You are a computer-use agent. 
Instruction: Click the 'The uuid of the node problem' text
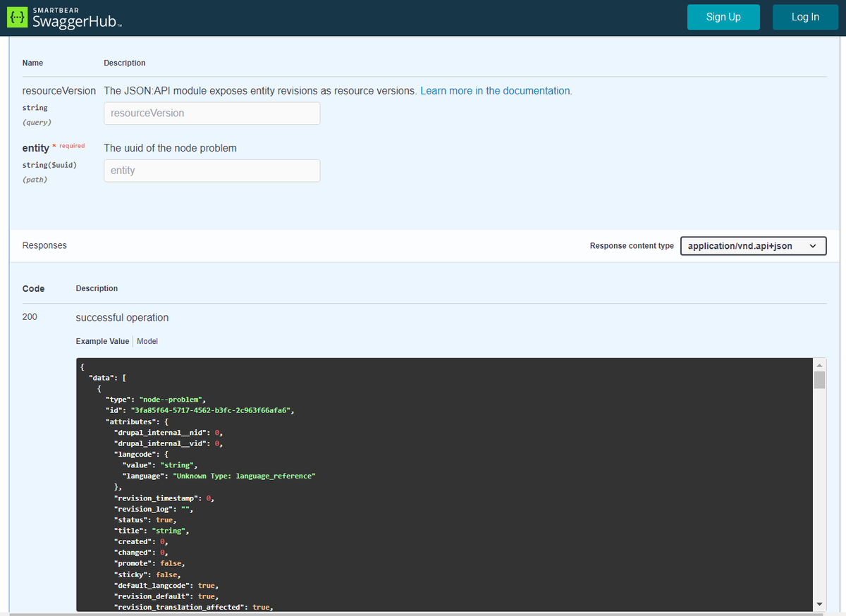[170, 148]
